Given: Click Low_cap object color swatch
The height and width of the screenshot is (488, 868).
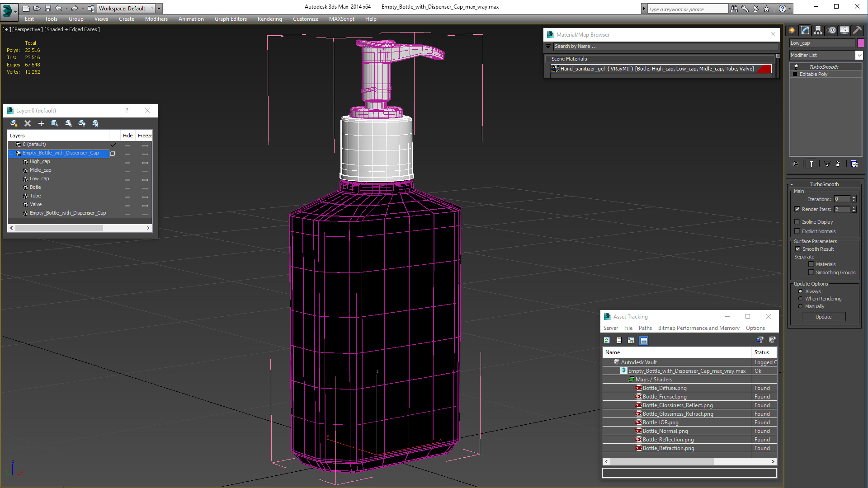Looking at the screenshot, I should 861,43.
